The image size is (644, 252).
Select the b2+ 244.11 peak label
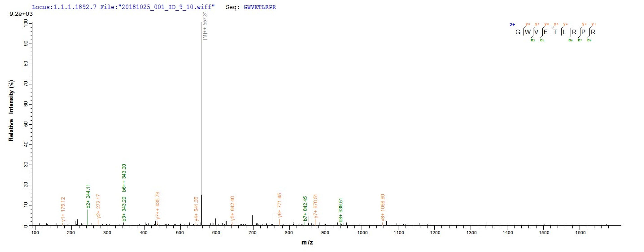88,196
